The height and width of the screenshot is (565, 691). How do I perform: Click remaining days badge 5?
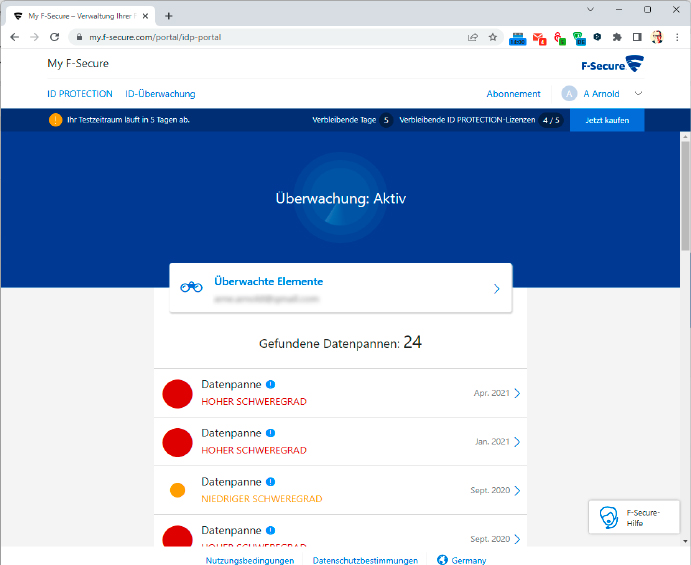(386, 120)
